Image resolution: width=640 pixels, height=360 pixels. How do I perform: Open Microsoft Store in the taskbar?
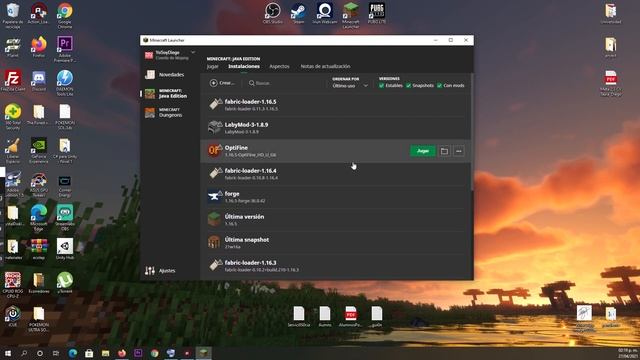click(89, 353)
